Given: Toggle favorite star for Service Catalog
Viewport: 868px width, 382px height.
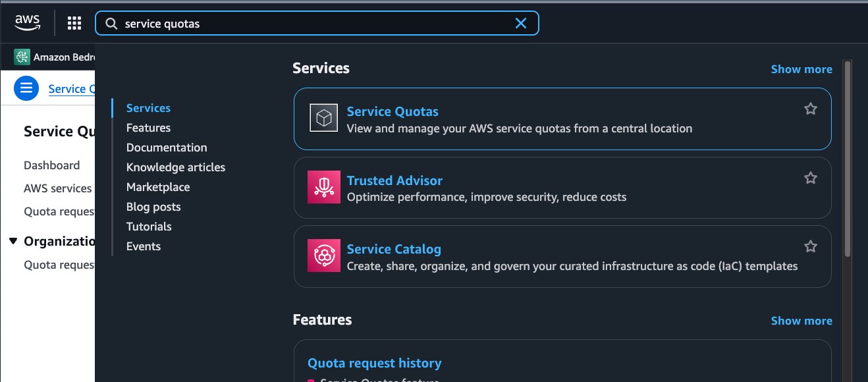Looking at the screenshot, I should coord(811,246).
